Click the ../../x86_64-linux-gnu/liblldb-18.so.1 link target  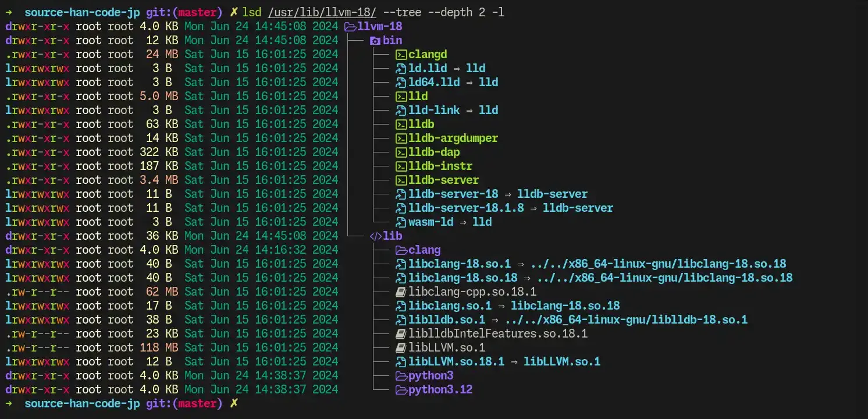click(x=626, y=319)
